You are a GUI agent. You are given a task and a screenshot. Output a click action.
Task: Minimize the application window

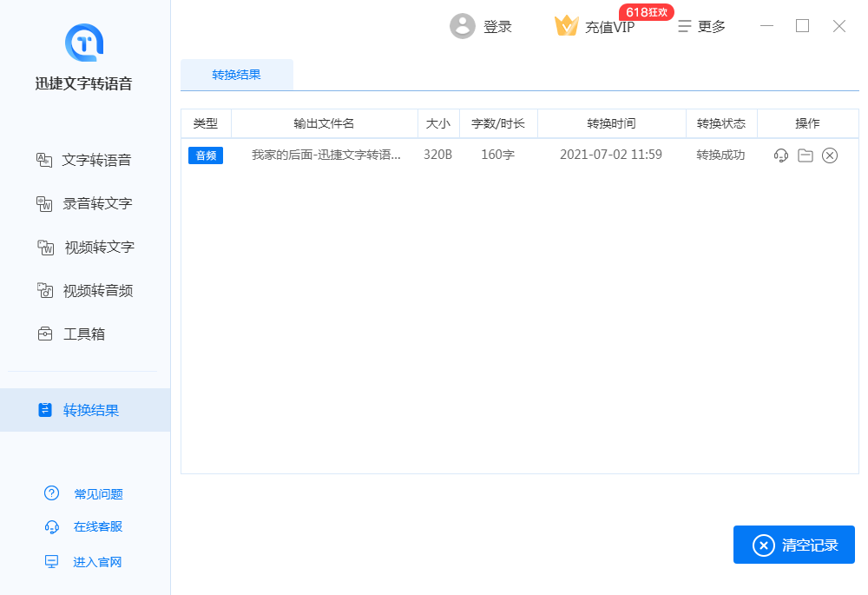click(x=766, y=26)
